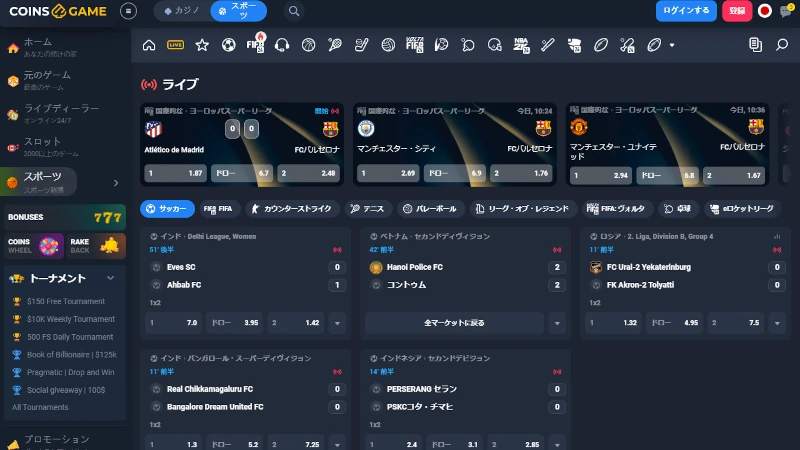Open the Japan flag language selector
800x450 pixels.
point(765,11)
